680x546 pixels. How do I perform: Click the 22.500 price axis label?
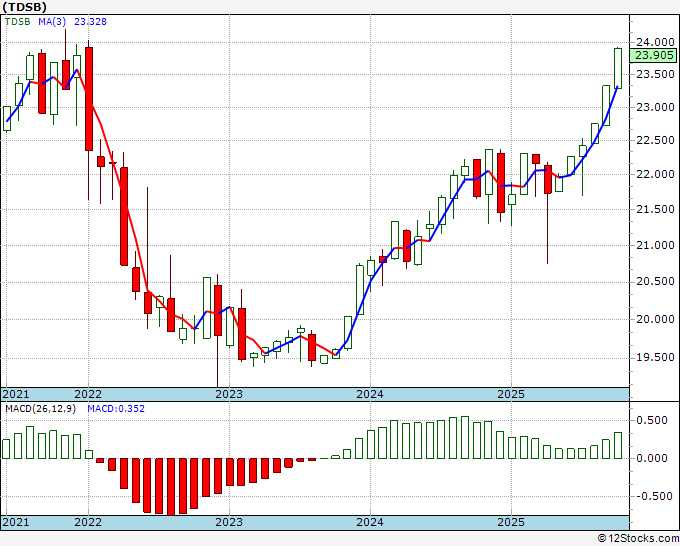point(655,140)
